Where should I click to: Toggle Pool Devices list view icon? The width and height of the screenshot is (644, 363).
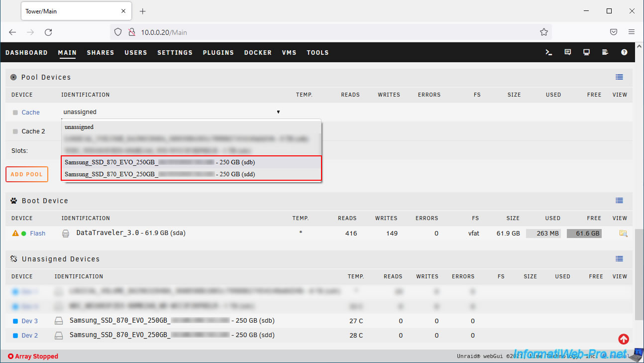pos(619,77)
